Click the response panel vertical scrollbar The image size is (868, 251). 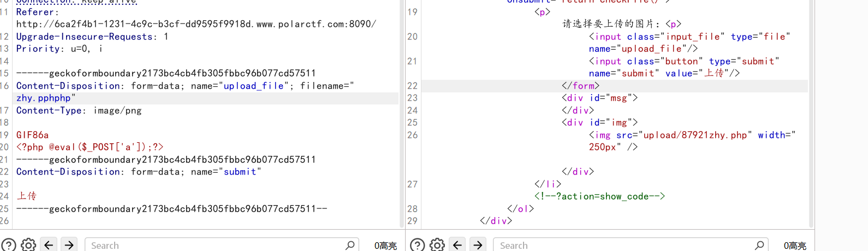(811, 114)
